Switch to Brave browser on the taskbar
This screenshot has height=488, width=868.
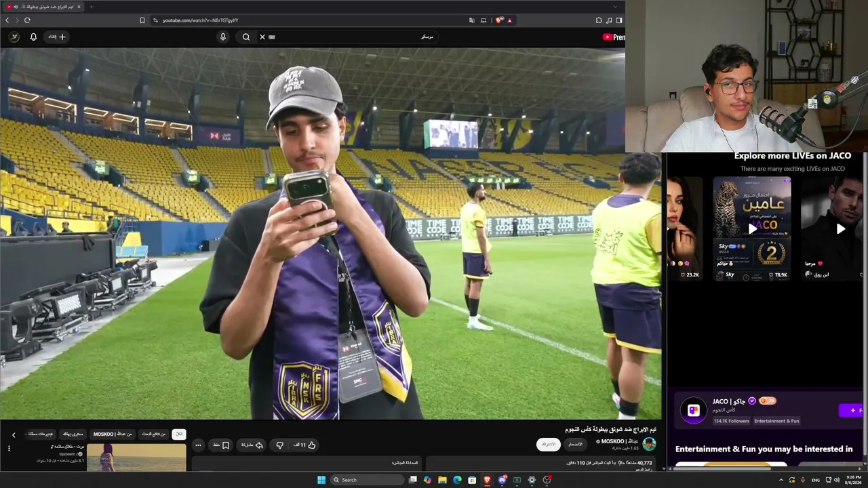tap(487, 480)
